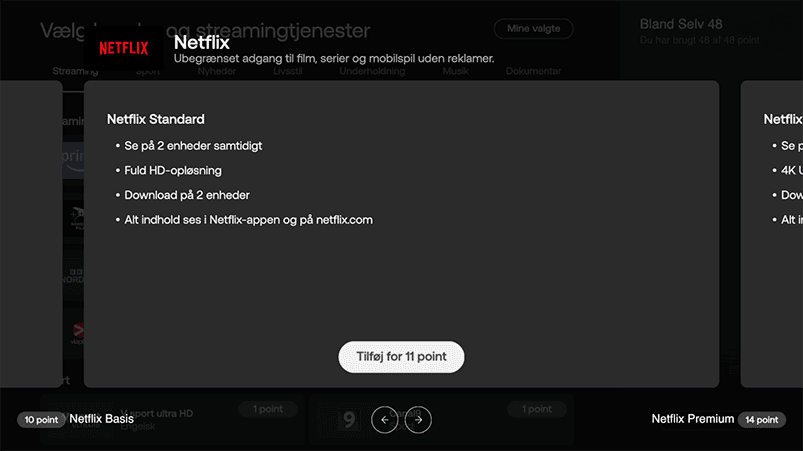Go to the Netflix Basis plan
The image size is (803, 451).
tap(101, 419)
